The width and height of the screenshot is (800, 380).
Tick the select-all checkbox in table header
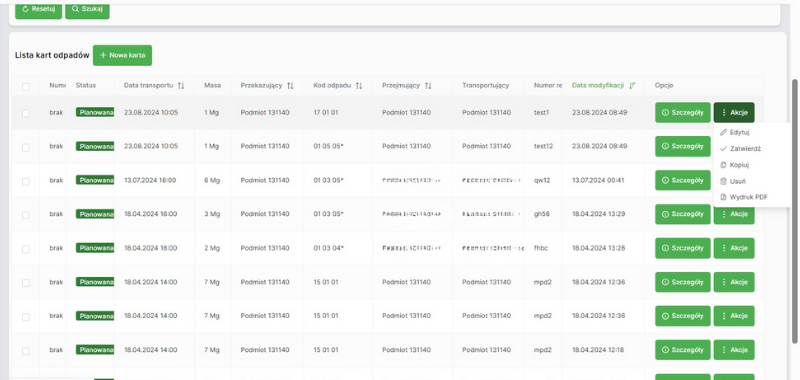26,87
